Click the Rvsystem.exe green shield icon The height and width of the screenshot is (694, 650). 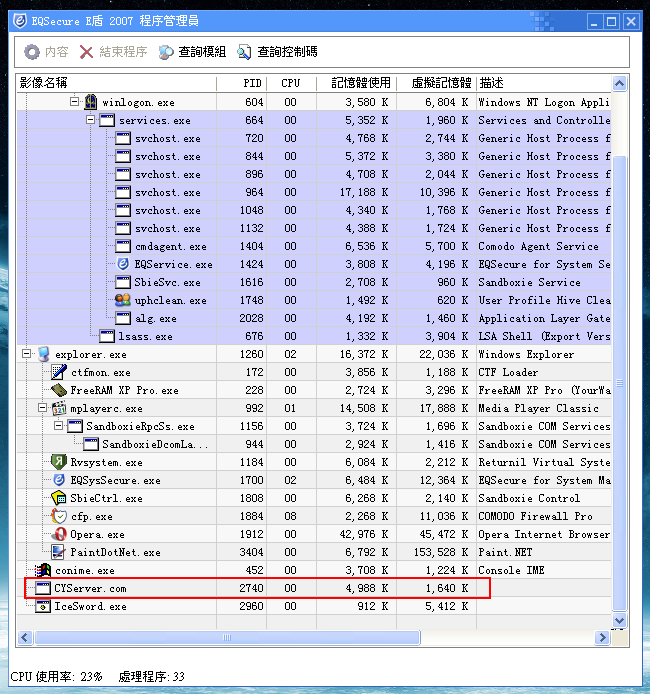pyautogui.click(x=59, y=462)
